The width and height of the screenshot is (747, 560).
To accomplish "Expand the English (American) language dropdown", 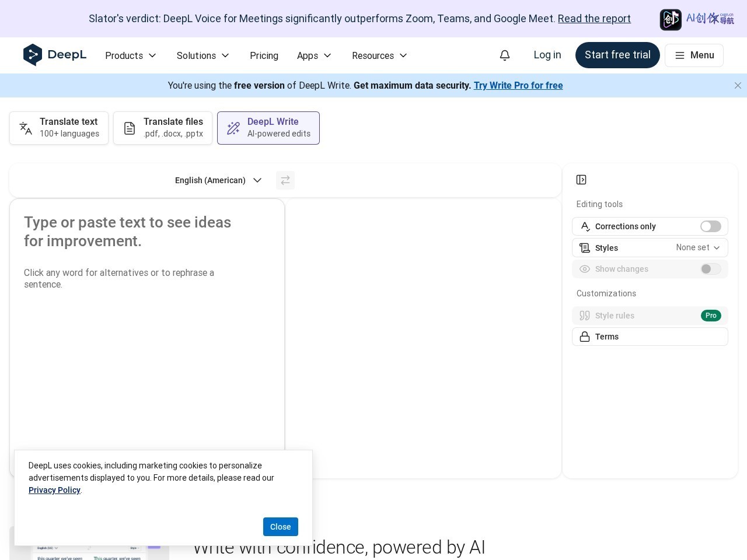I will click(218, 180).
